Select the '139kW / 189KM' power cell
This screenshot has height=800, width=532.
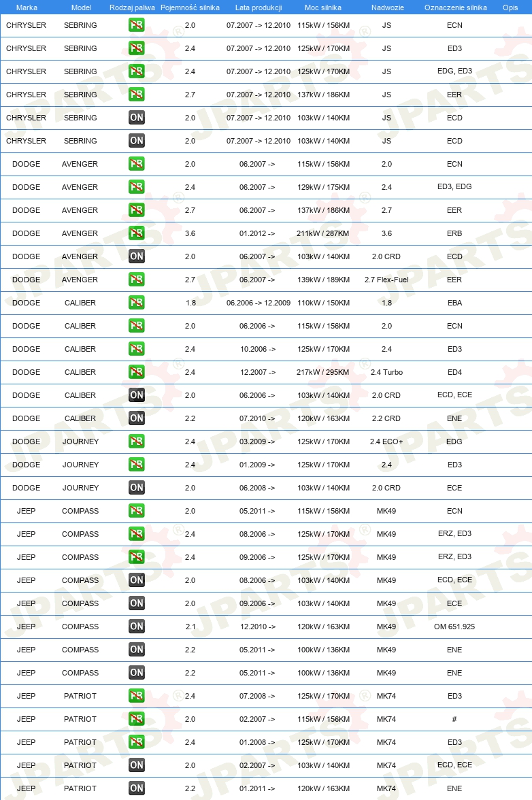tap(323, 280)
